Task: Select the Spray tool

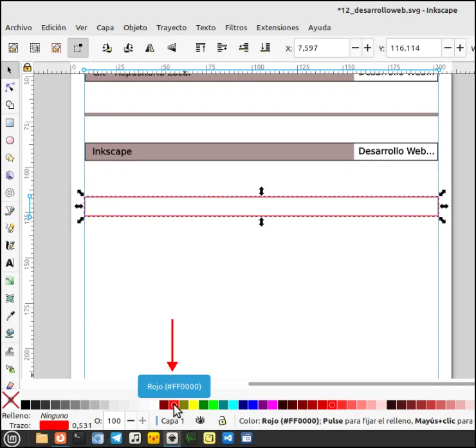Action: [10, 369]
